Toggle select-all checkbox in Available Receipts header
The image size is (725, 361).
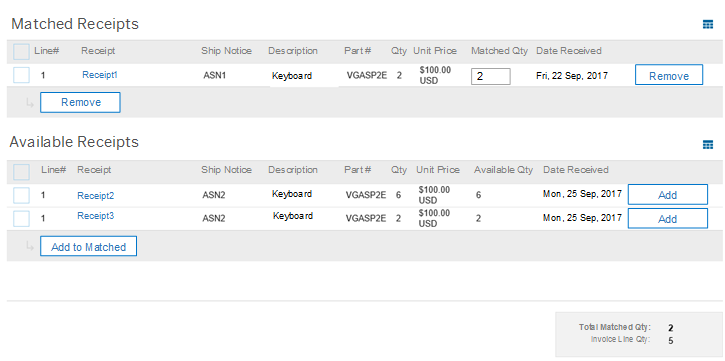click(21, 171)
